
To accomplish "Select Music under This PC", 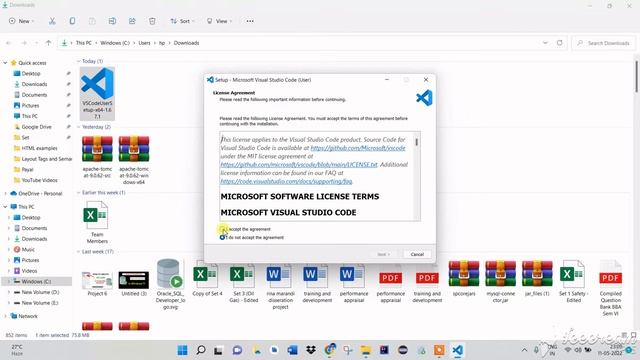I will coord(28,249).
